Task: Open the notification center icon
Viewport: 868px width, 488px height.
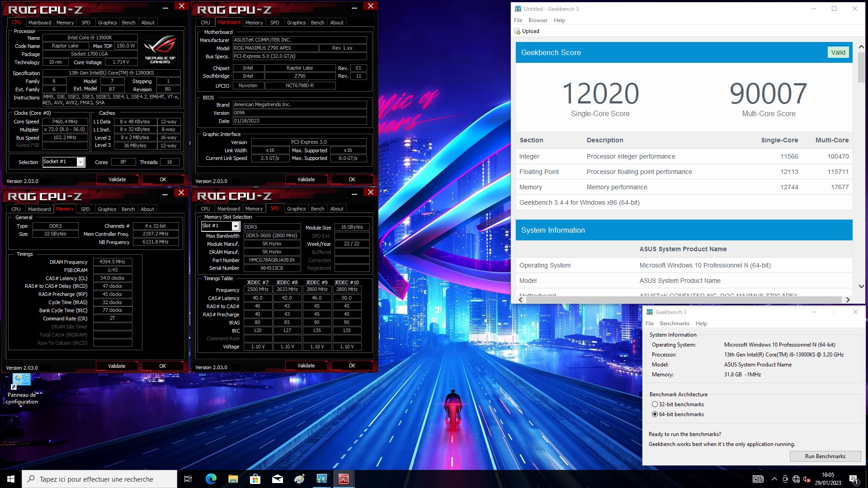Action: [854, 479]
